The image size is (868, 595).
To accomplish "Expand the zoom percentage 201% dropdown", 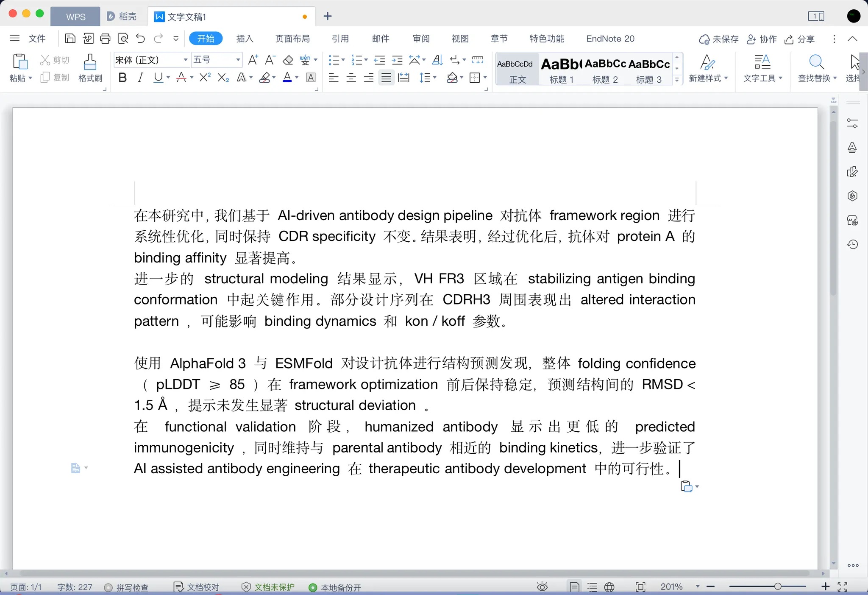I will click(697, 587).
